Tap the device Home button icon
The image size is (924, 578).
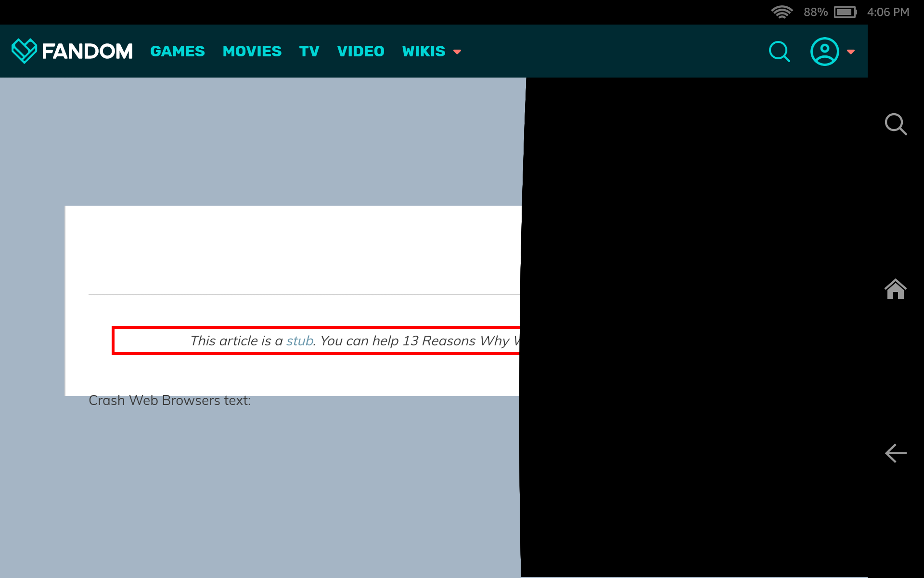[895, 289]
